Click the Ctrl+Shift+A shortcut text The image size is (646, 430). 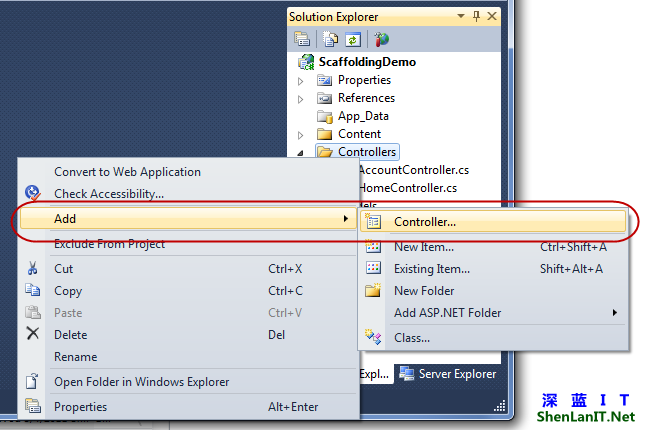[573, 247]
